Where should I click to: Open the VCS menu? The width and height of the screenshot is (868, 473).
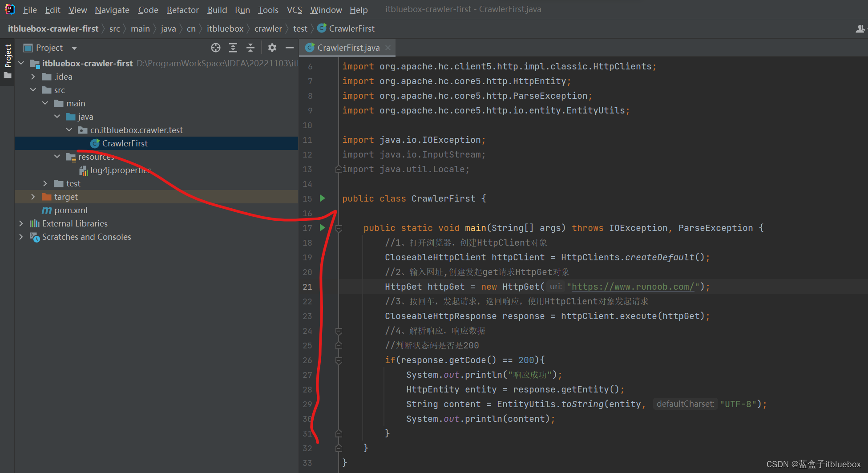[x=294, y=10]
